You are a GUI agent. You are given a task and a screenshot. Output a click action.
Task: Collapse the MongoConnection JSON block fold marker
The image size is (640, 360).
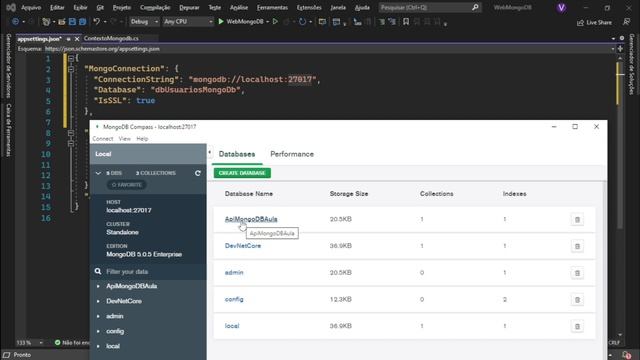tap(71, 69)
